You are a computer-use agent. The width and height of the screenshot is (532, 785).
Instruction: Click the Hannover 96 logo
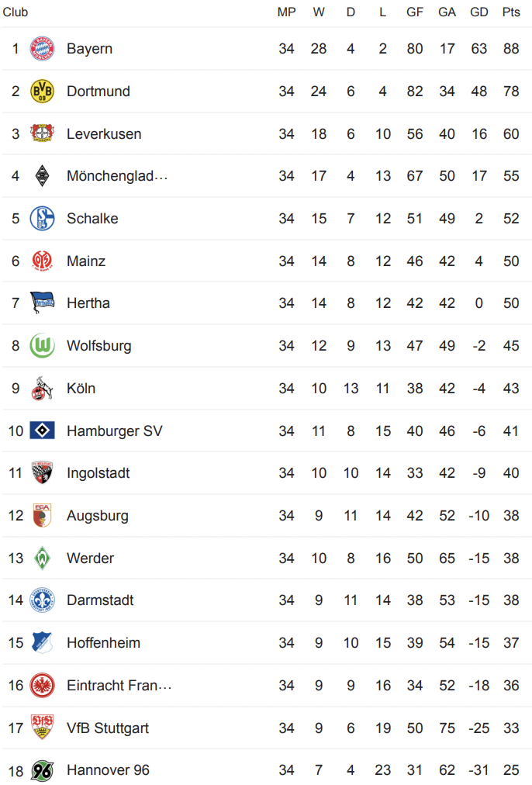(42, 770)
